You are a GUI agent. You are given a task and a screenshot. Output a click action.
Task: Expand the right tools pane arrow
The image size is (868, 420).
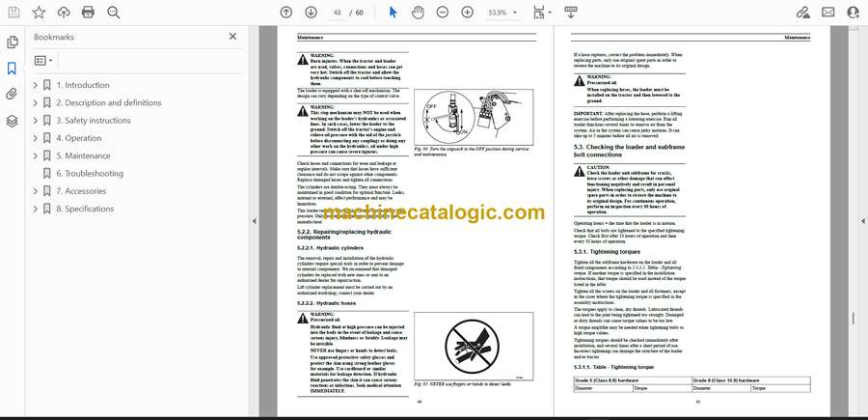point(862,221)
